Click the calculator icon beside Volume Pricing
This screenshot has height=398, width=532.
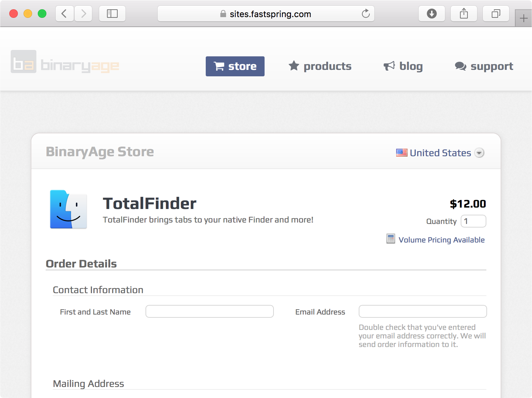tap(391, 239)
